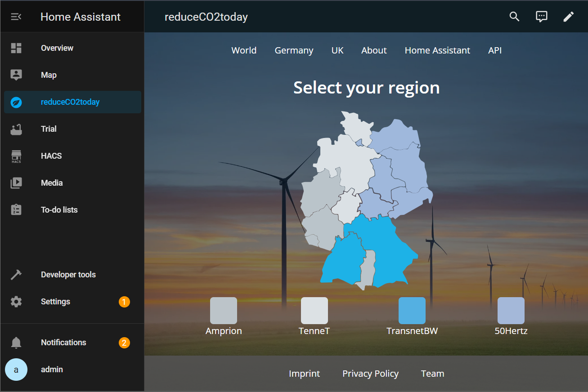
Task: Switch to the UK page
Action: [337, 50]
